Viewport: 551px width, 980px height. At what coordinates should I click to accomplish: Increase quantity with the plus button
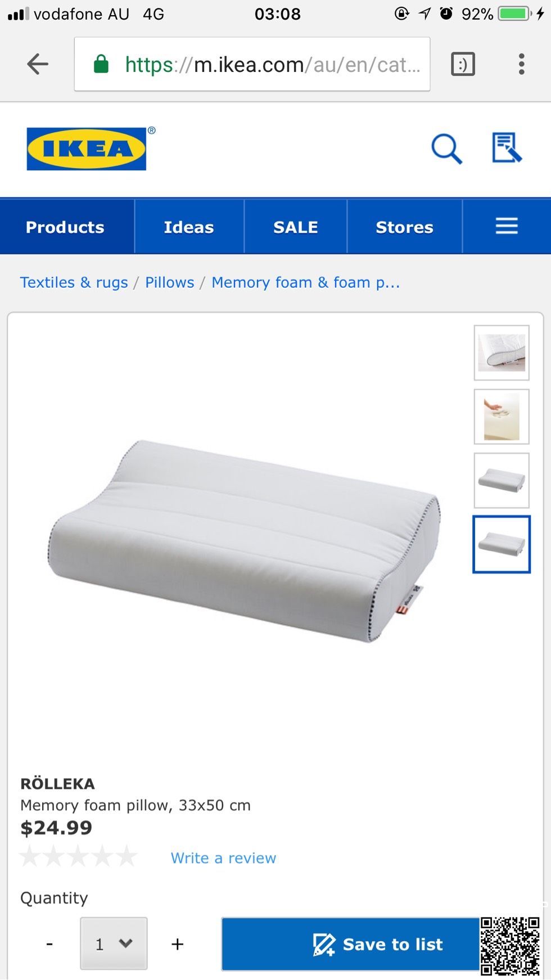pos(177,944)
